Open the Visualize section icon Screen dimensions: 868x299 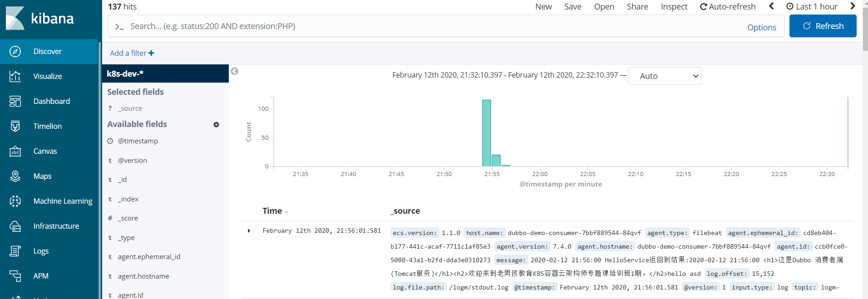click(x=15, y=76)
